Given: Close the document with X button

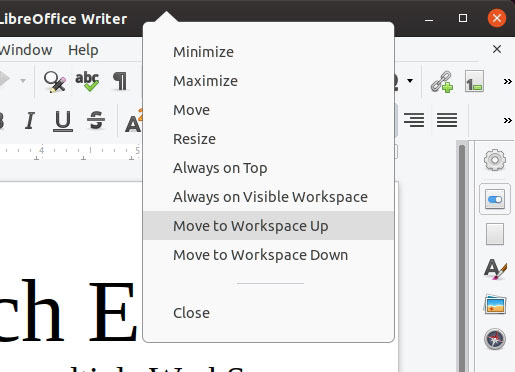Looking at the screenshot, I should point(497,49).
